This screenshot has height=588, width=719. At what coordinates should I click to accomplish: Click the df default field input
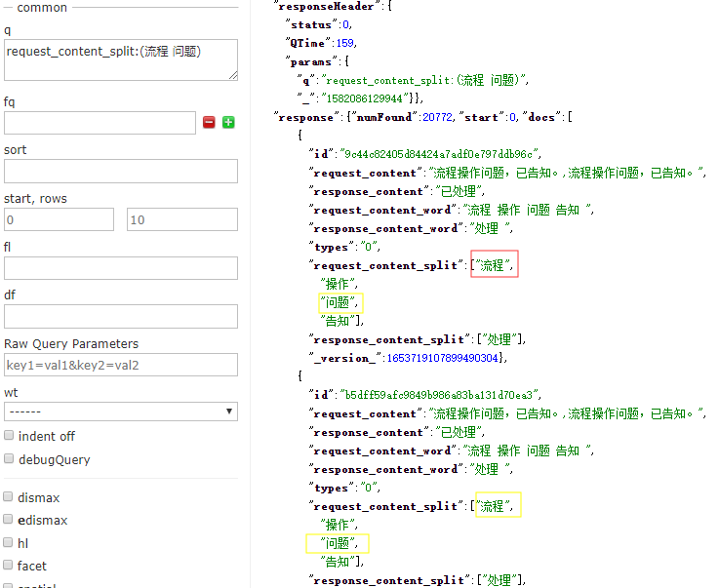(121, 317)
